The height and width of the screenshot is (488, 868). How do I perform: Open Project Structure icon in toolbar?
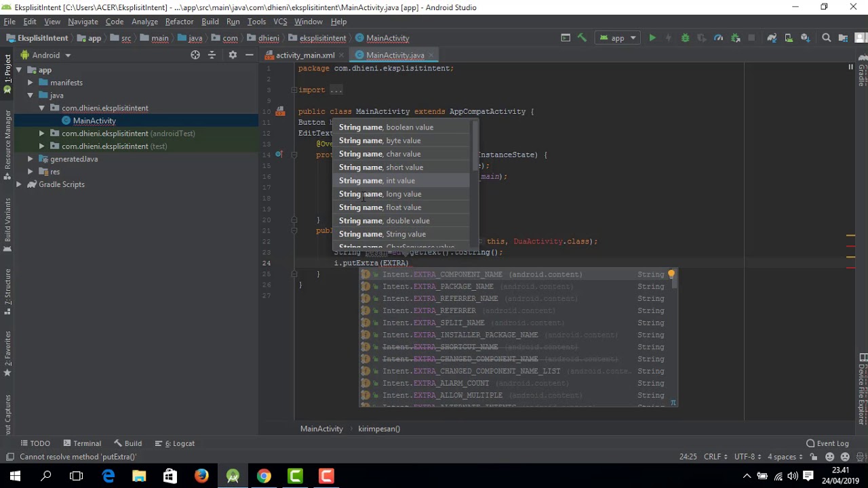(843, 38)
